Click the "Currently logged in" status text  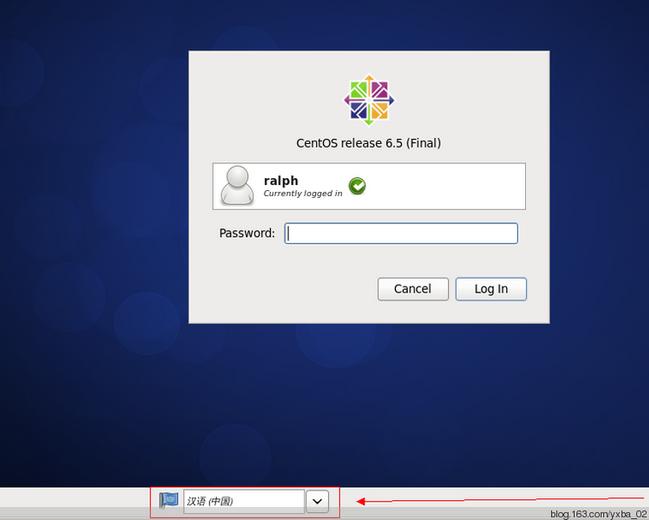[x=303, y=193]
